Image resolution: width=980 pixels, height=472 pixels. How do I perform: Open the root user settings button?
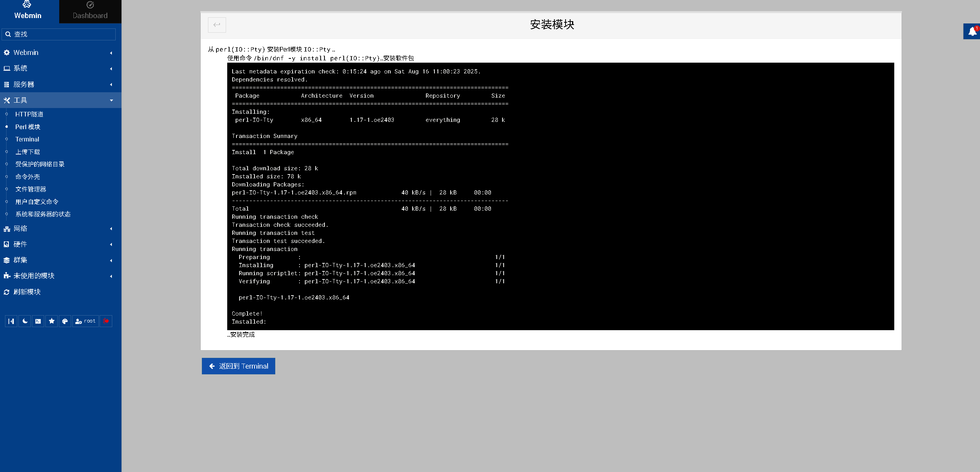pyautogui.click(x=85, y=321)
